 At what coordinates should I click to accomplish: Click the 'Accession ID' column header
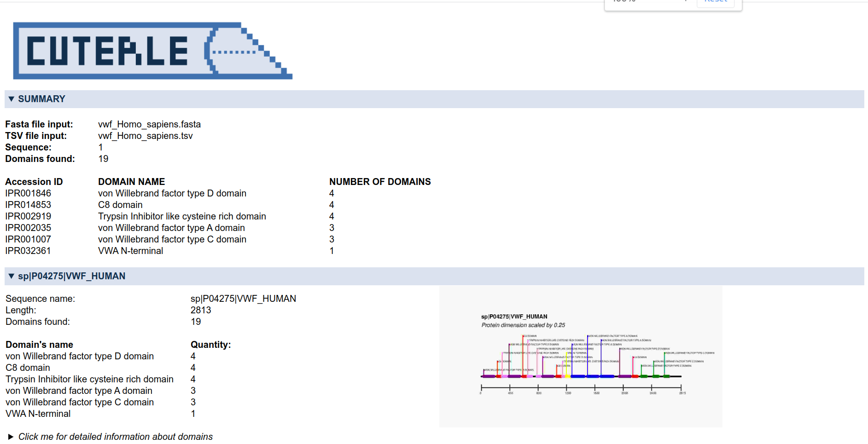click(34, 182)
